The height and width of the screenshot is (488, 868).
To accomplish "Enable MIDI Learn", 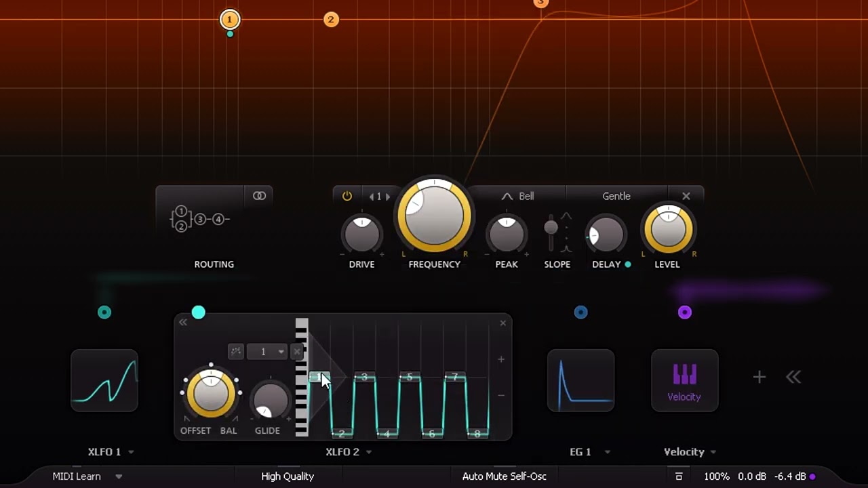I will [77, 476].
